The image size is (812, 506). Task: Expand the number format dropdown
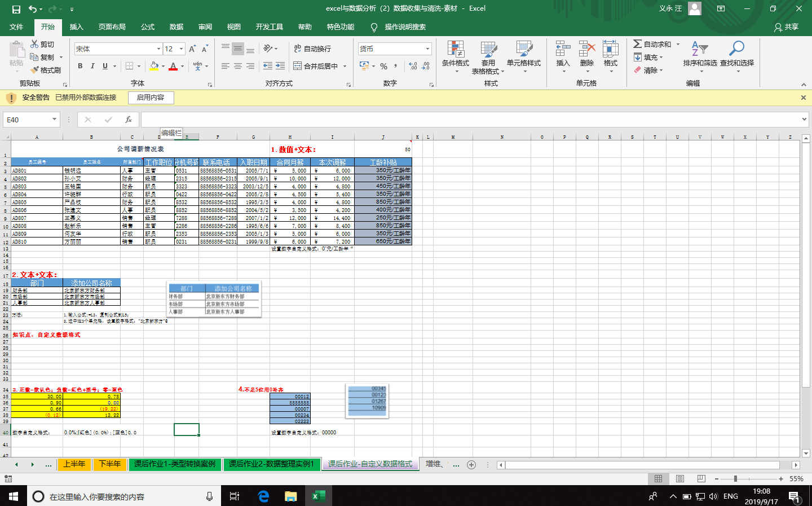427,49
